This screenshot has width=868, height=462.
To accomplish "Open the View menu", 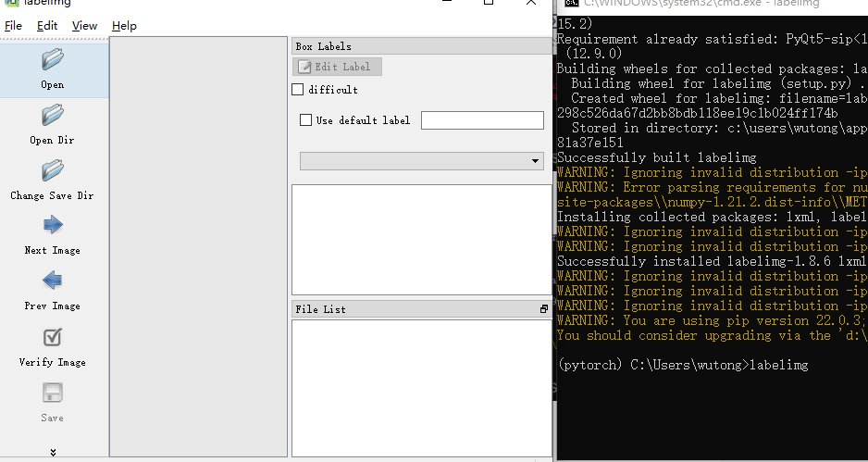I will (x=84, y=26).
